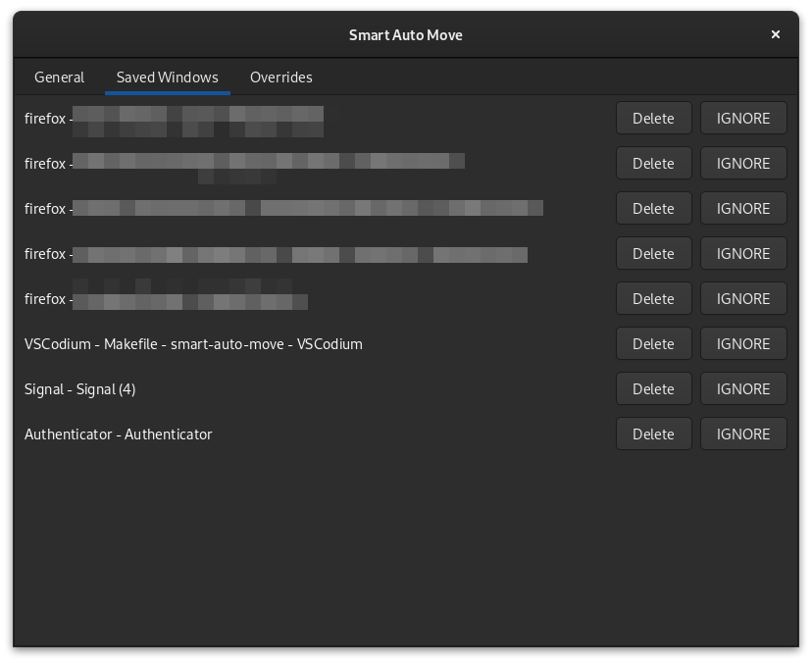Delete the fourth firefox saved window
This screenshot has width=812, height=663.
click(x=653, y=253)
